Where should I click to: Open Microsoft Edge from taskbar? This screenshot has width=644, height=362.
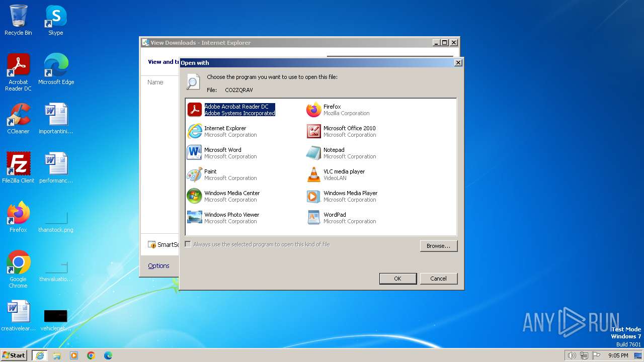[x=108, y=355]
